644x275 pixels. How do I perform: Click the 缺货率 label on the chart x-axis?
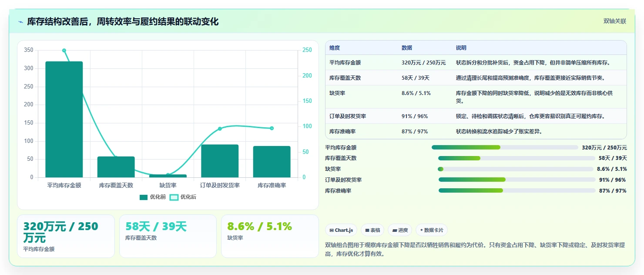168,185
